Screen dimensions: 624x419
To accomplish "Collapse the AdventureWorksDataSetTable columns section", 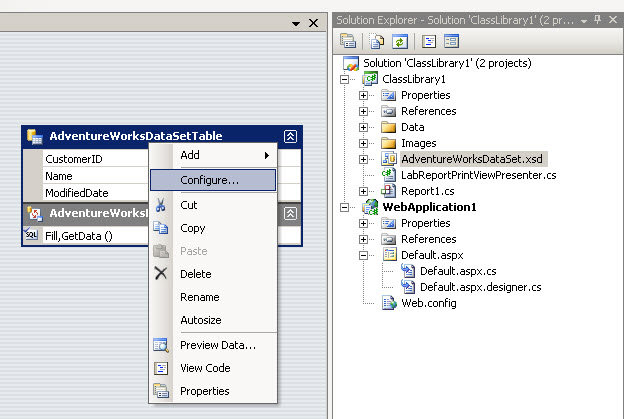I will 290,136.
